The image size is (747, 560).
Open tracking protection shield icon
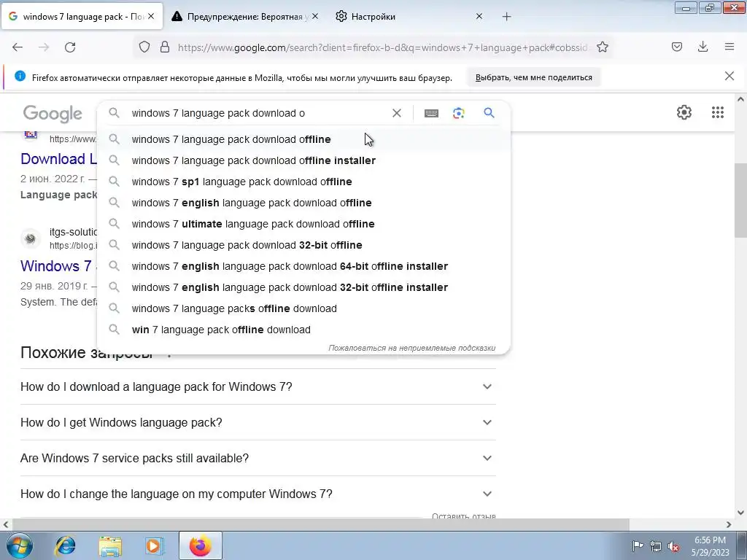coord(144,47)
